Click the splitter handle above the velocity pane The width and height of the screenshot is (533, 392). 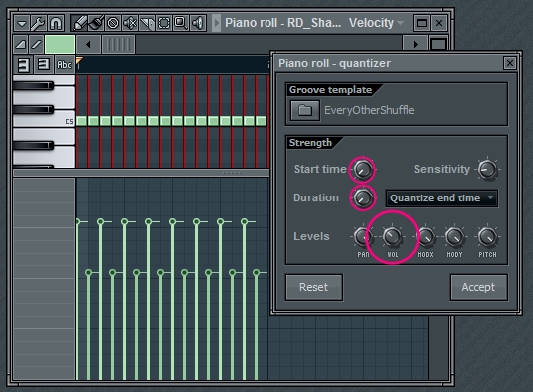point(232,173)
